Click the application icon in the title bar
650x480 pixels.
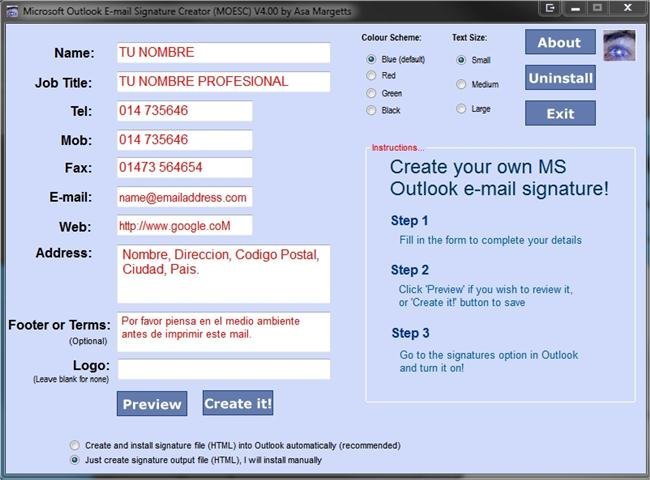[13, 9]
